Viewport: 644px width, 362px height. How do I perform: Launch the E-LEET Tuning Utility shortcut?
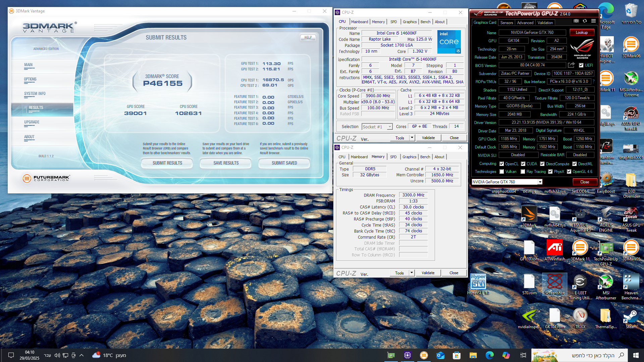pyautogui.click(x=580, y=287)
